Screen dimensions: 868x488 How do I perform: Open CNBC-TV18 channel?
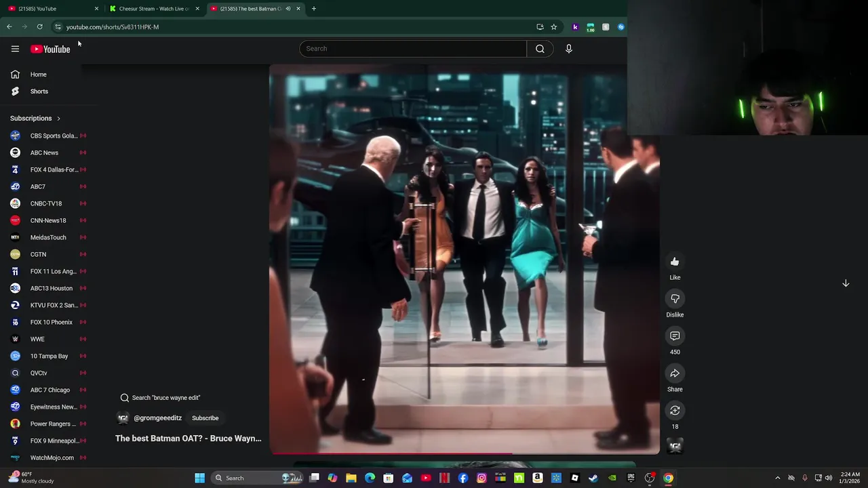pyautogui.click(x=47, y=203)
